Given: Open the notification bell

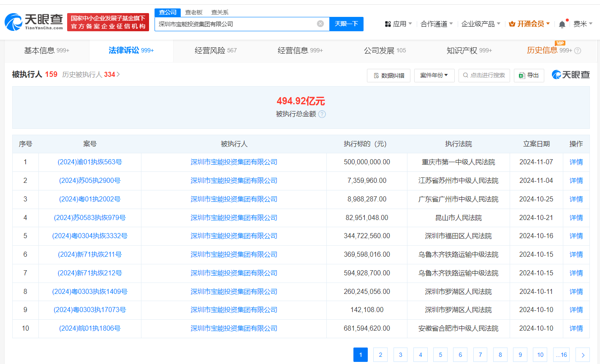Looking at the screenshot, I should click(x=562, y=24).
